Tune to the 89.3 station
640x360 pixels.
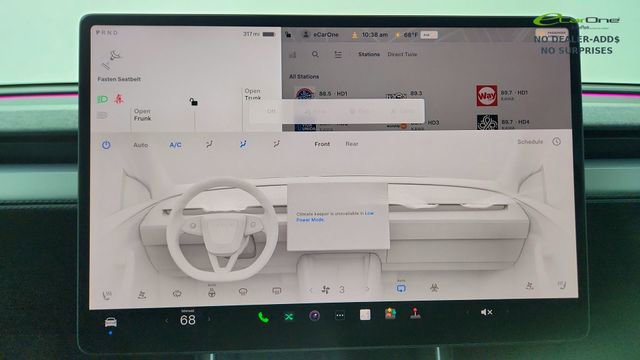coord(404,94)
